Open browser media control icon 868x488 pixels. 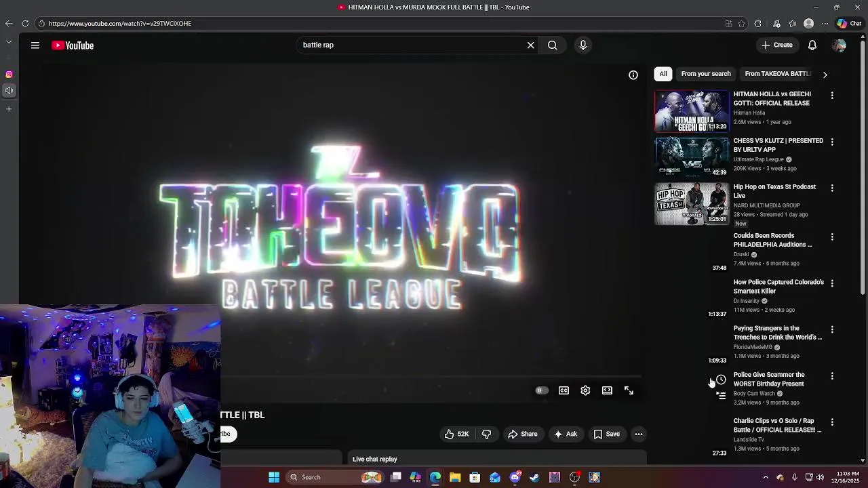coord(777,24)
